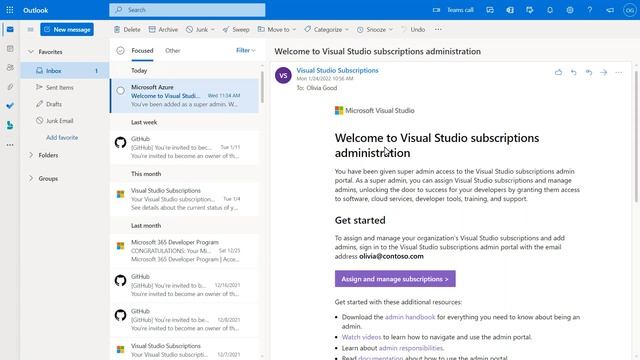Viewport: 640px width, 360px height.
Task: Toggle the hamburger navigation pane button
Action: [x=30, y=29]
